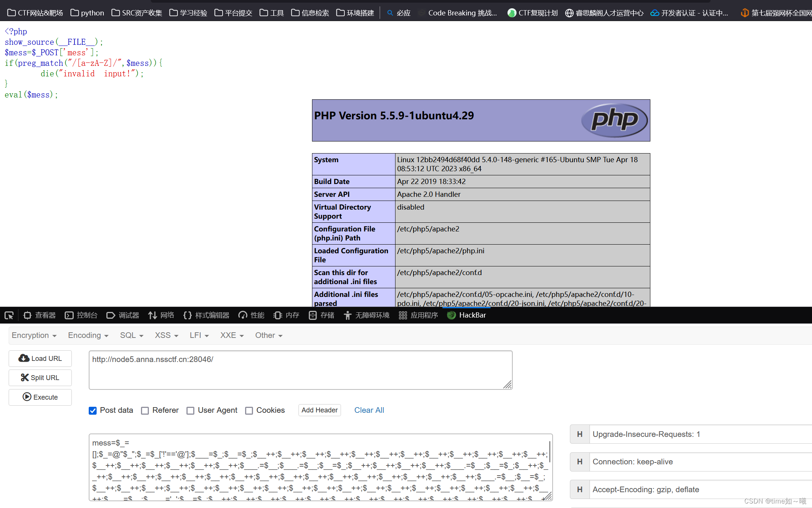Expand the XXE dropdown
Screen dimensions: 812x508
pyautogui.click(x=232, y=335)
